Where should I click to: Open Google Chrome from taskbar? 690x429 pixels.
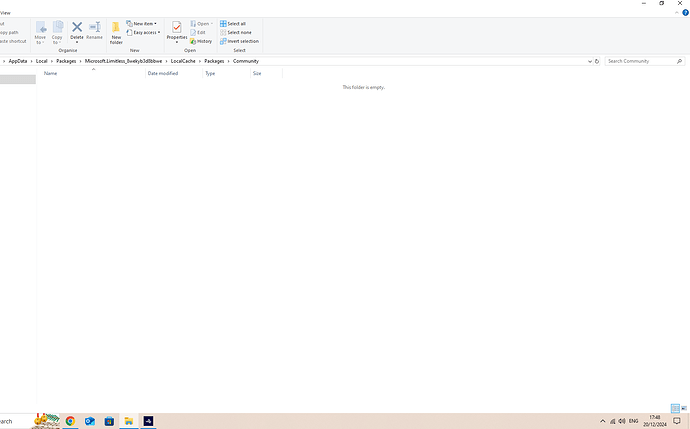[x=70, y=421]
